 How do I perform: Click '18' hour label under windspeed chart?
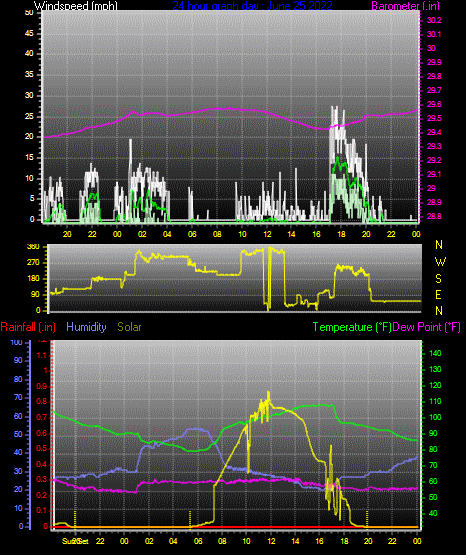pyautogui.click(x=341, y=234)
